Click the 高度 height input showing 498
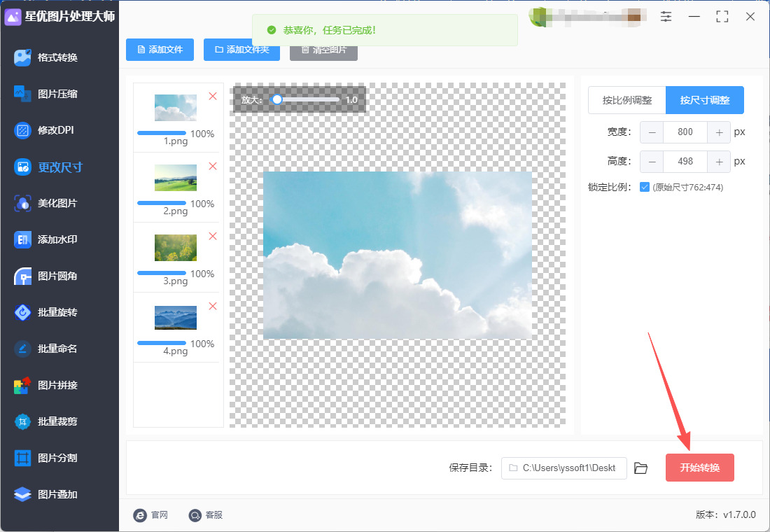770x532 pixels. [685, 162]
